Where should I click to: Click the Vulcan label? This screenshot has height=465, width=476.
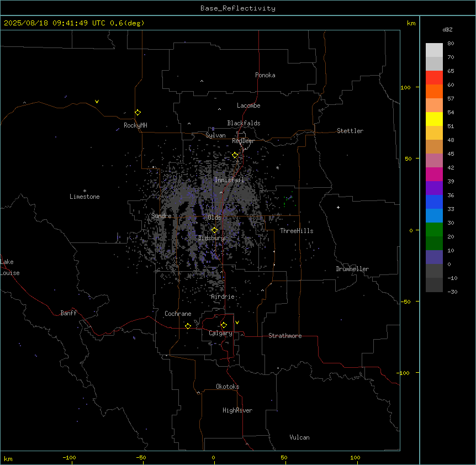tap(299, 437)
